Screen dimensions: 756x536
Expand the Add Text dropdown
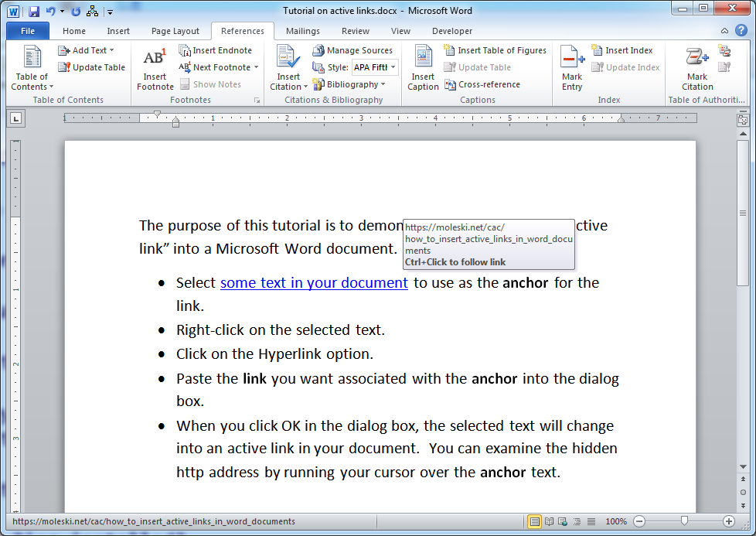coord(112,50)
